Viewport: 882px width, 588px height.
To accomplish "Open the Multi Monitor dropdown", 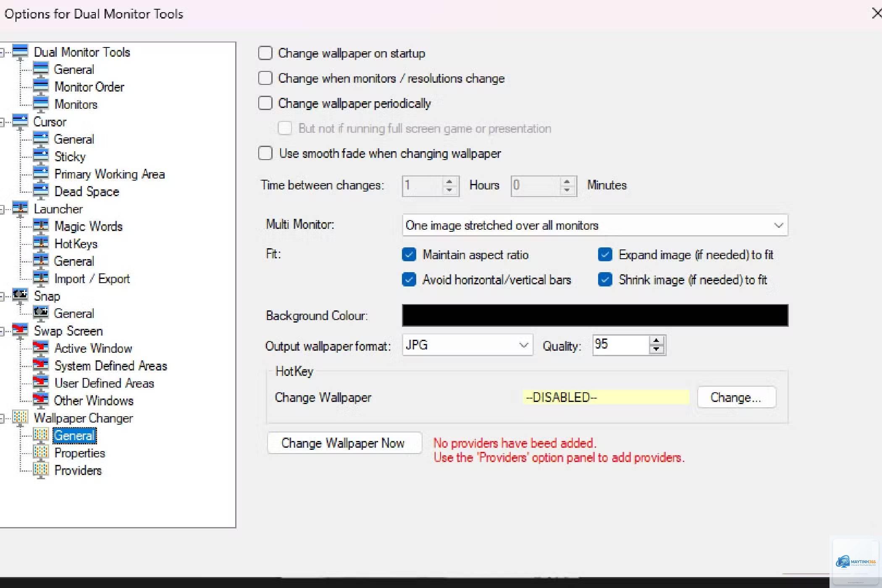I will pos(595,226).
